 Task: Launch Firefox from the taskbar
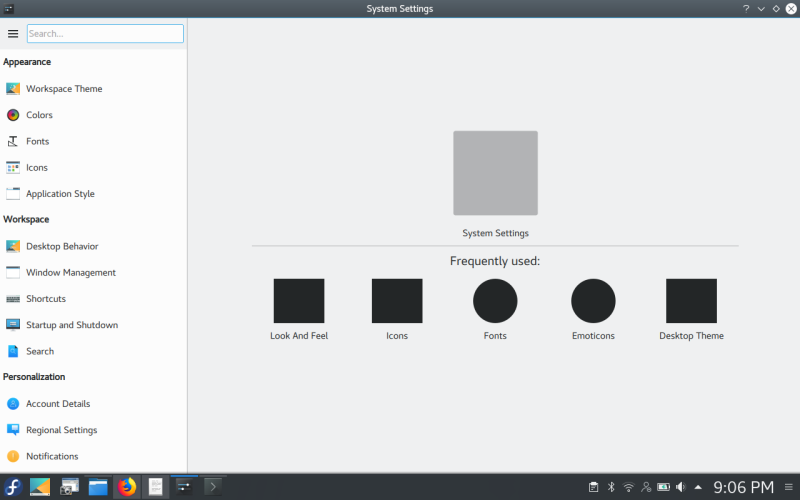point(127,487)
